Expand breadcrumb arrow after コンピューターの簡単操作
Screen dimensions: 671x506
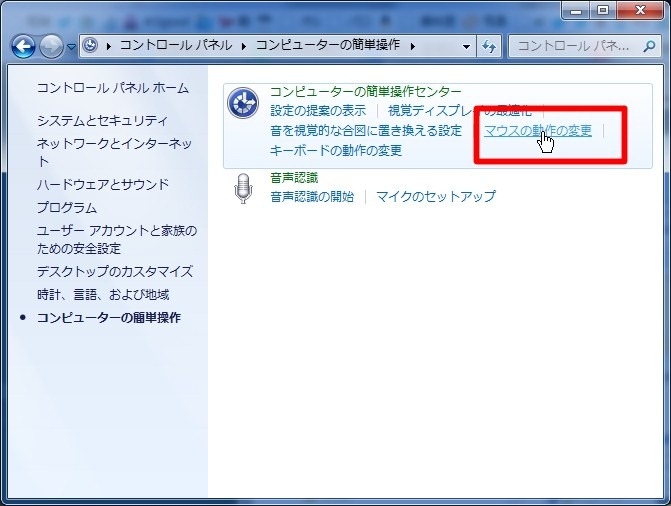tap(413, 46)
